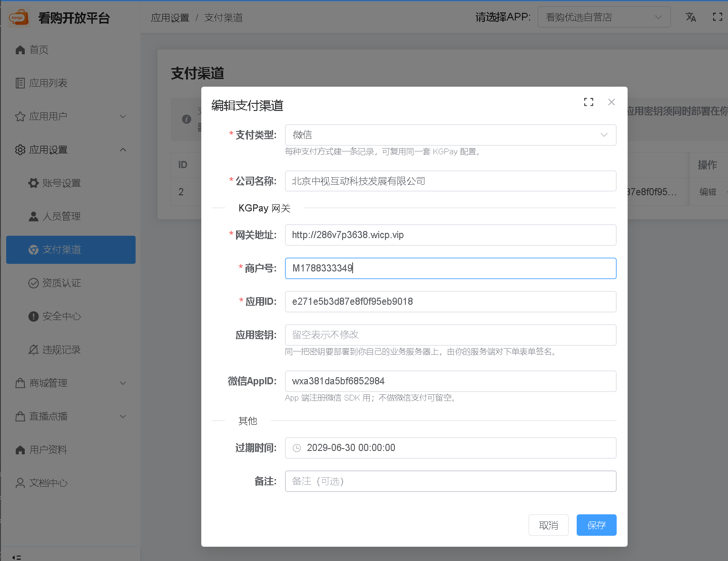Click 应用设置 breadcrumb link

pos(170,18)
